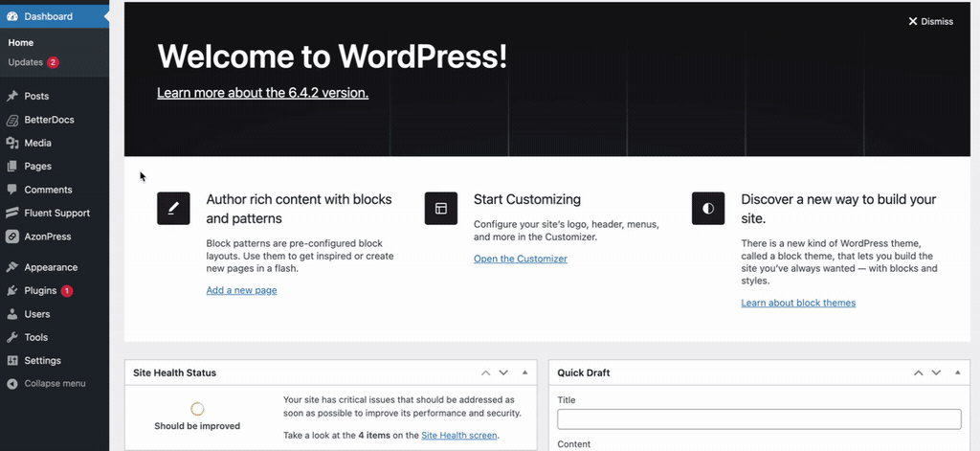Click the Quick Draft panel title
Viewport: 980px width, 451px height.
[583, 372]
